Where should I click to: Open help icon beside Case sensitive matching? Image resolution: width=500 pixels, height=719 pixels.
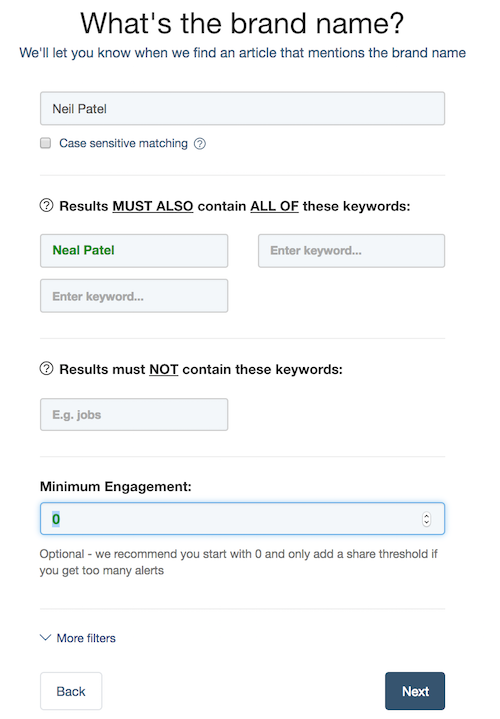pyautogui.click(x=200, y=144)
